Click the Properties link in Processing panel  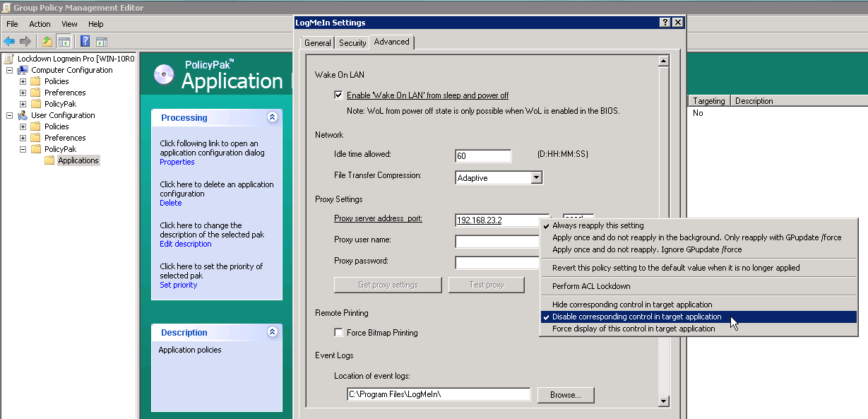click(177, 162)
